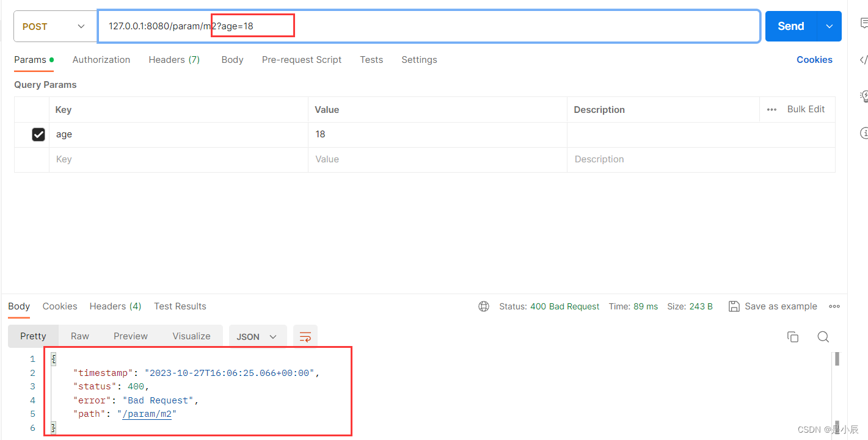Open the request Headers (7) tab

[x=174, y=60]
